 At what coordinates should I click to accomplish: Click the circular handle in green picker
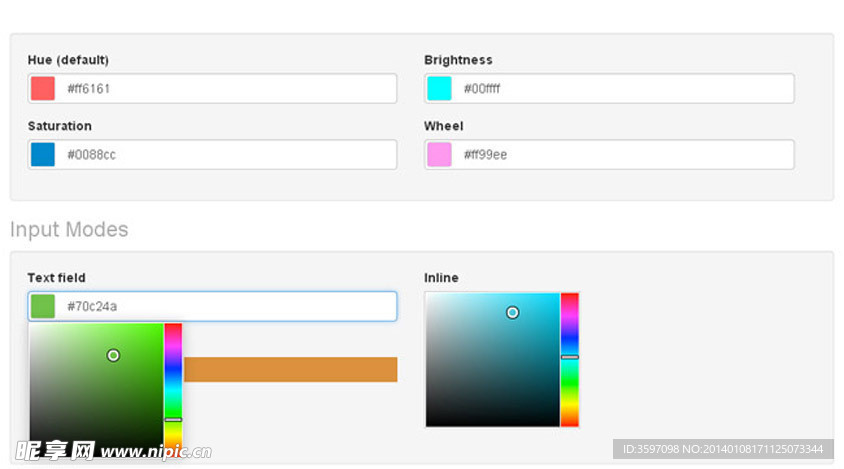pos(113,355)
